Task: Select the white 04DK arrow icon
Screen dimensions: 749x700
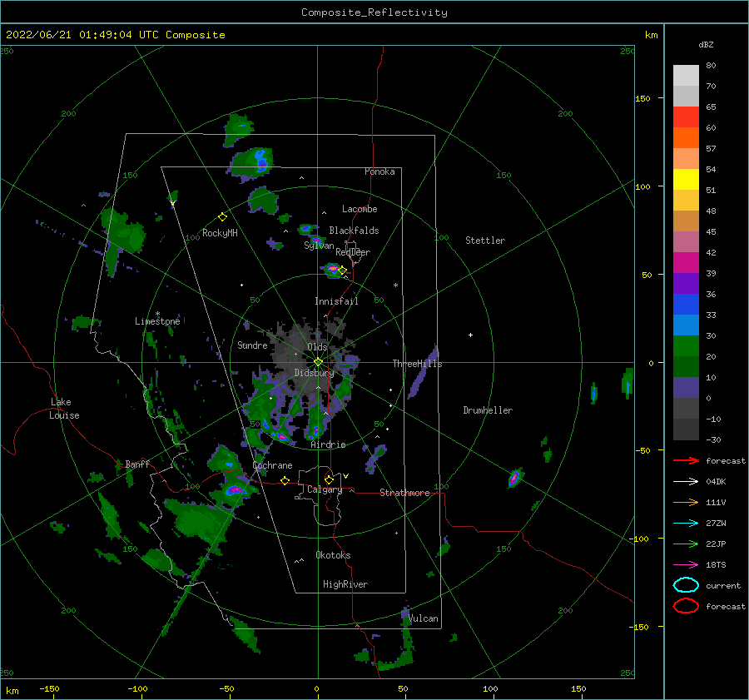Action: pos(686,482)
